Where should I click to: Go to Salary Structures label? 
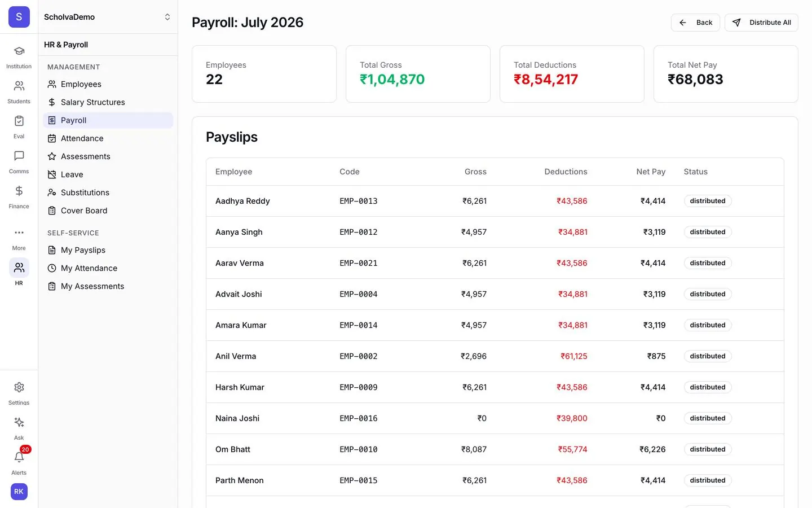(93, 102)
